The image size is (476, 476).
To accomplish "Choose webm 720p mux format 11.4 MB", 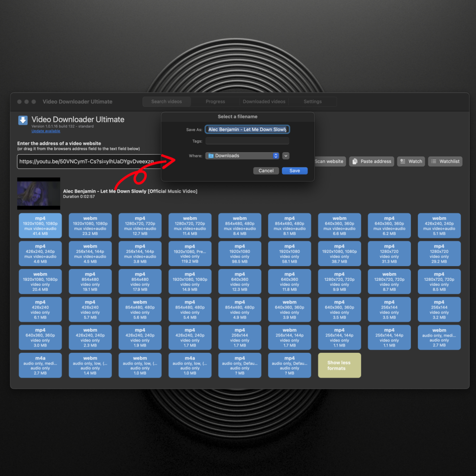I will [x=190, y=226].
